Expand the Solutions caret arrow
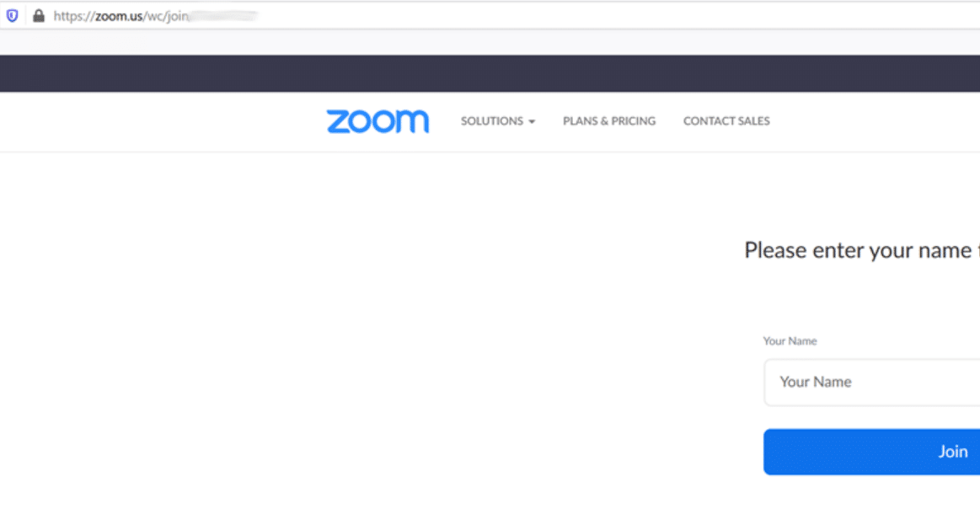This screenshot has width=980, height=525. pyautogui.click(x=532, y=122)
